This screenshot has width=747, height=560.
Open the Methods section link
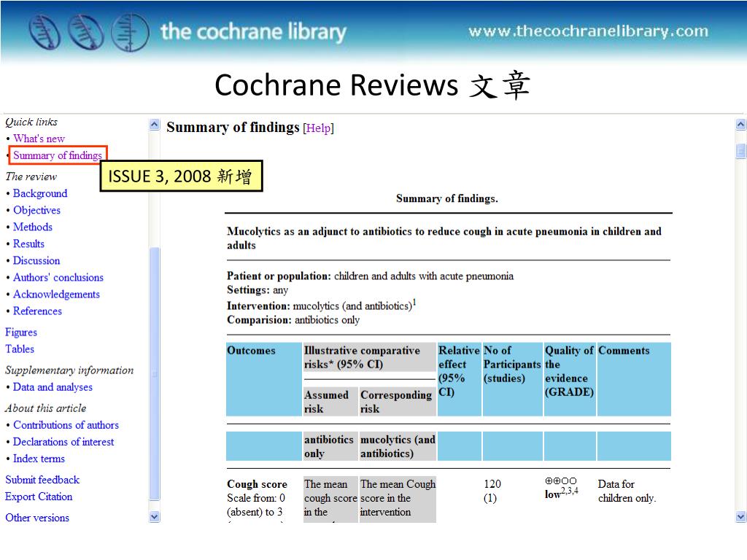point(32,227)
